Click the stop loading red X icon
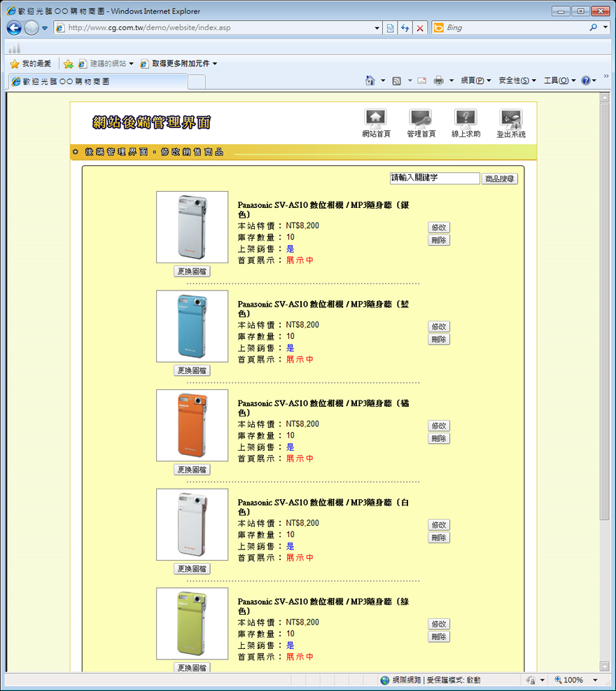 tap(420, 28)
